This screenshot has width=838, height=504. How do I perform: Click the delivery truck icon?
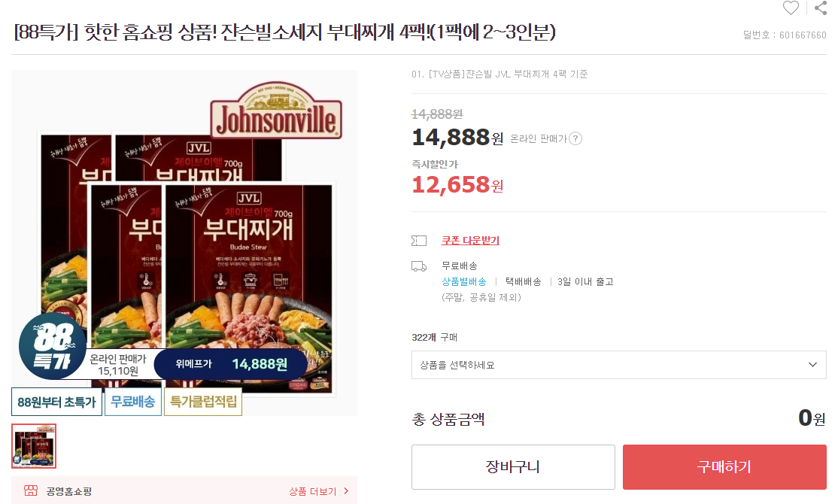[419, 266]
